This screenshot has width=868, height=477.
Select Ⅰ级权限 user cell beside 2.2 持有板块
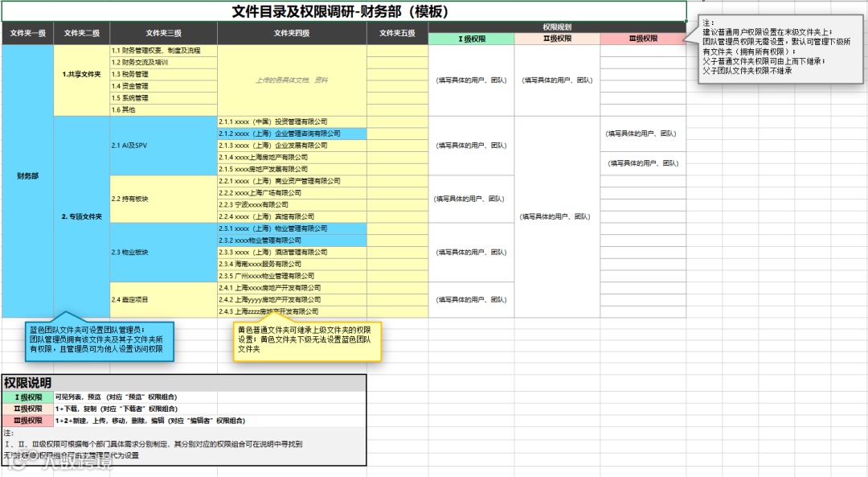coord(471,199)
